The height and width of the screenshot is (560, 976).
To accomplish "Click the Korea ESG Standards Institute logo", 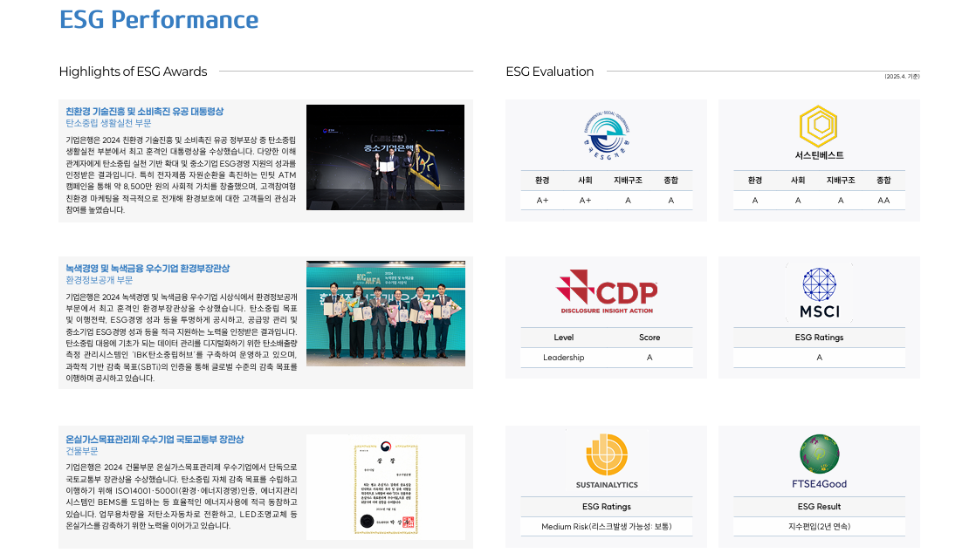I will pyautogui.click(x=606, y=136).
